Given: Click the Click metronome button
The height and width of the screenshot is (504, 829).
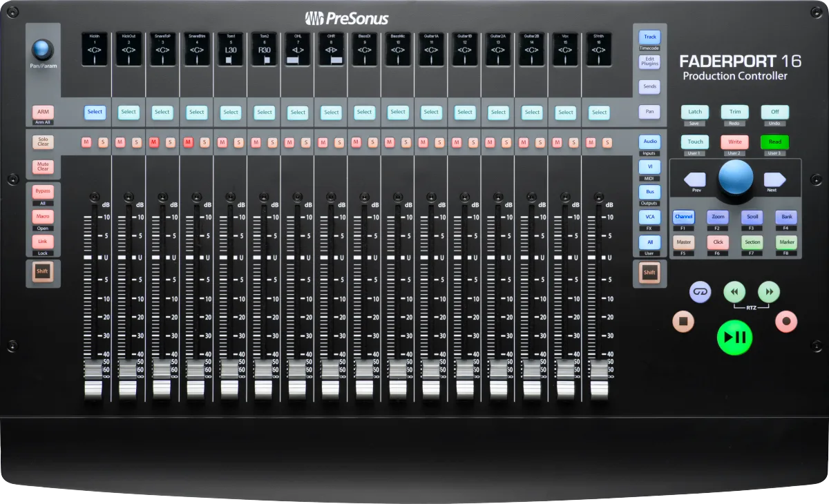Looking at the screenshot, I should point(718,242).
